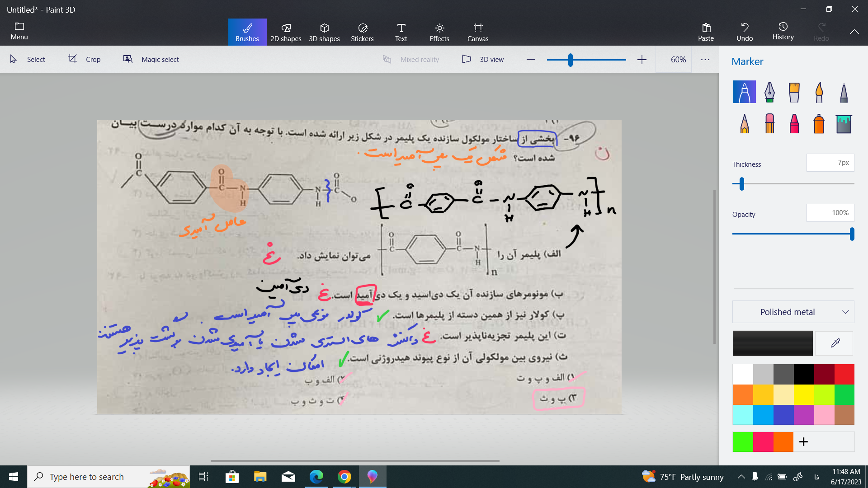Image resolution: width=868 pixels, height=488 pixels.
Task: Pick the red color swatch
Action: tap(844, 374)
